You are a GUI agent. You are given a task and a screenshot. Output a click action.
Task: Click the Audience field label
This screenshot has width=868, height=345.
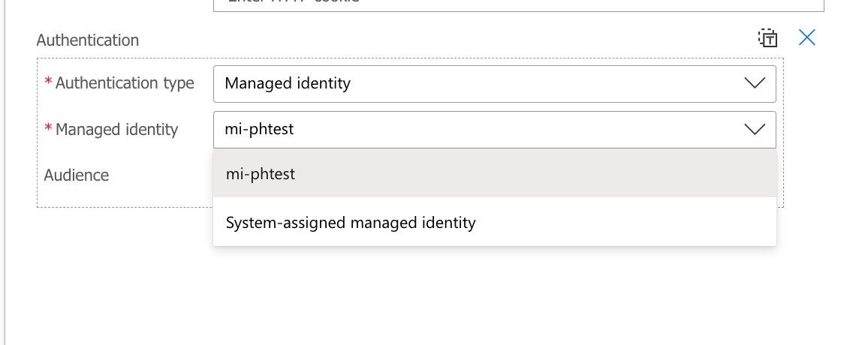point(77,175)
